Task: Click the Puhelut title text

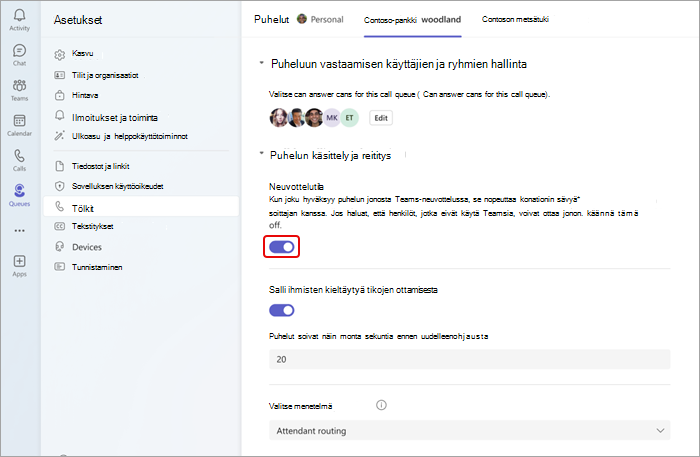Action: click(271, 19)
